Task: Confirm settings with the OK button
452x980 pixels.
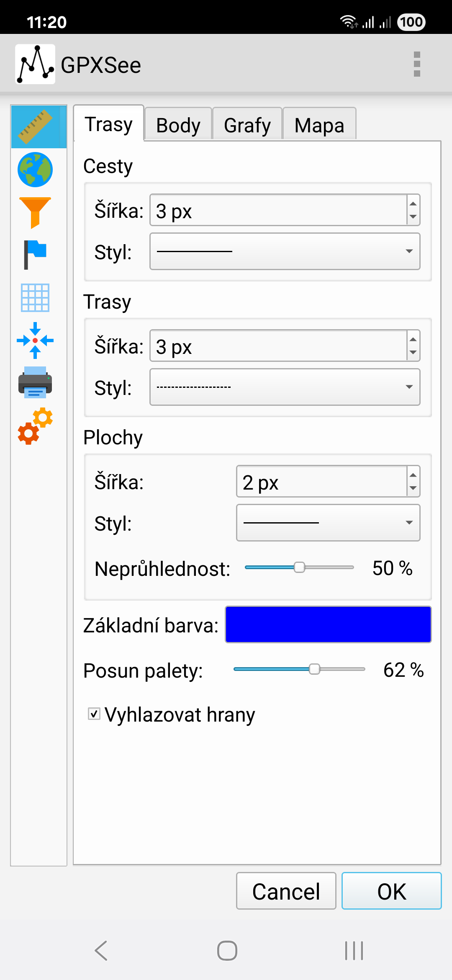Action: pyautogui.click(x=392, y=891)
